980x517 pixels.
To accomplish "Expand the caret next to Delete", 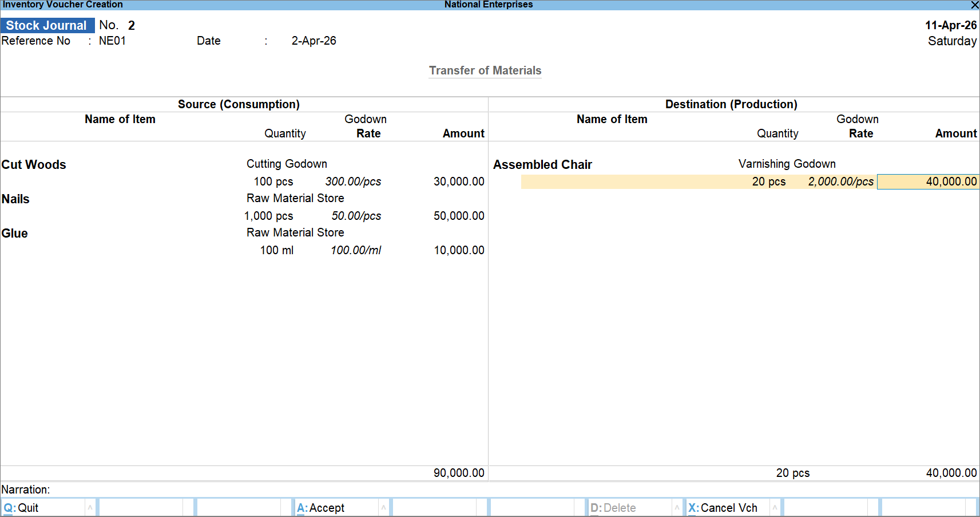I will [677, 508].
